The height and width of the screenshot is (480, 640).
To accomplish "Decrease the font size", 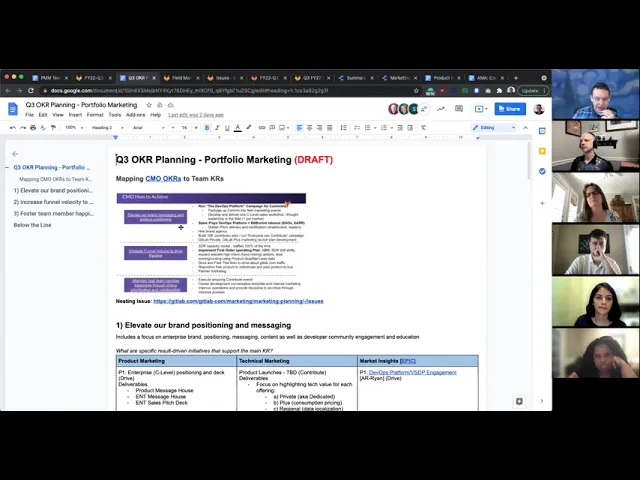I will [x=173, y=128].
